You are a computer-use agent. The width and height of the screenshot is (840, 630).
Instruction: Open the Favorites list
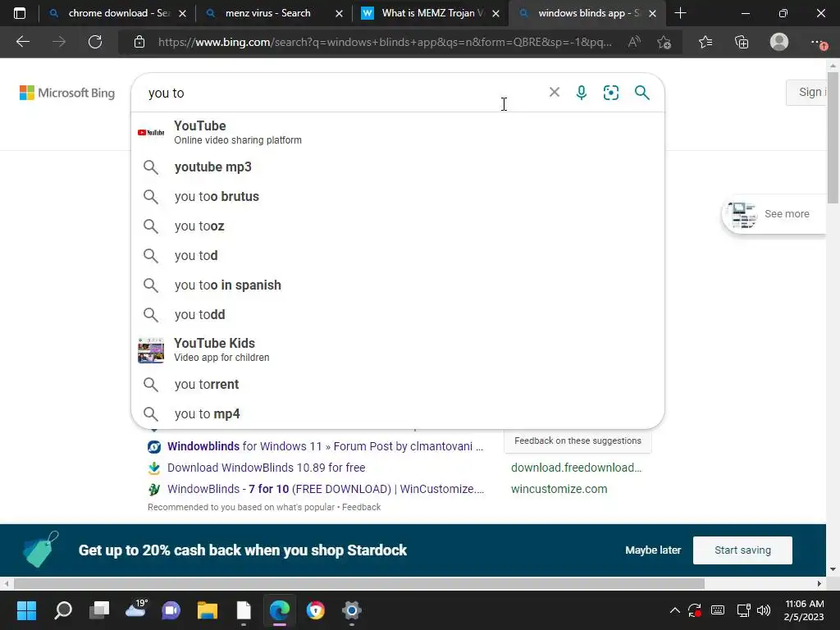pyautogui.click(x=705, y=42)
